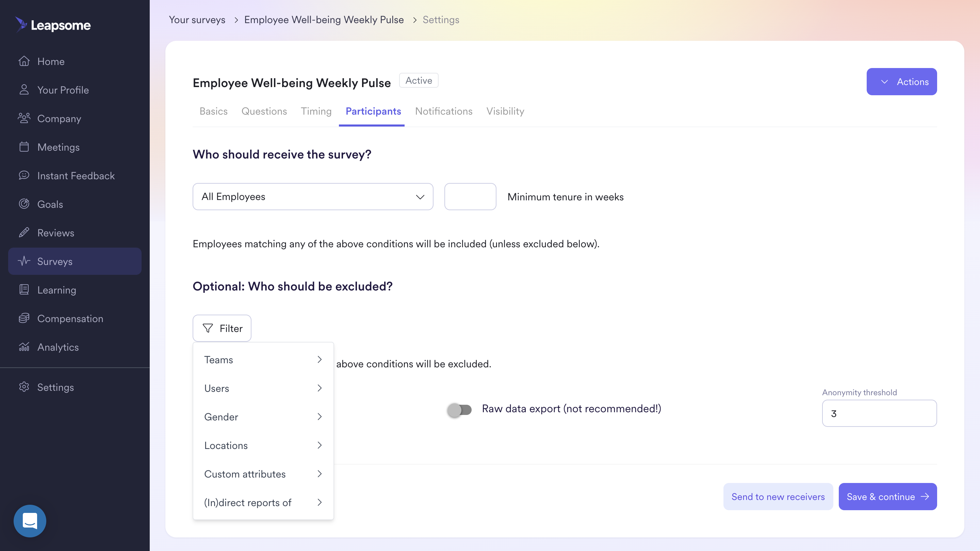980x551 pixels.
Task: Open the Intercom chat bubble
Action: click(30, 521)
